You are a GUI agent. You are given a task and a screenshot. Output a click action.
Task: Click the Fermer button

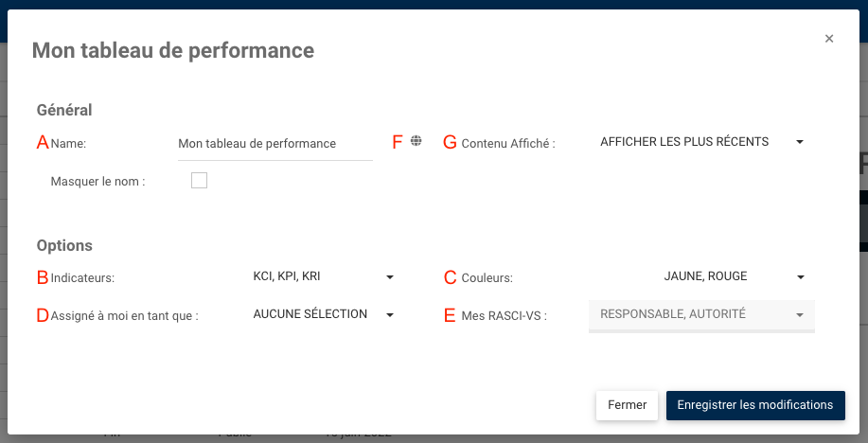point(627,405)
